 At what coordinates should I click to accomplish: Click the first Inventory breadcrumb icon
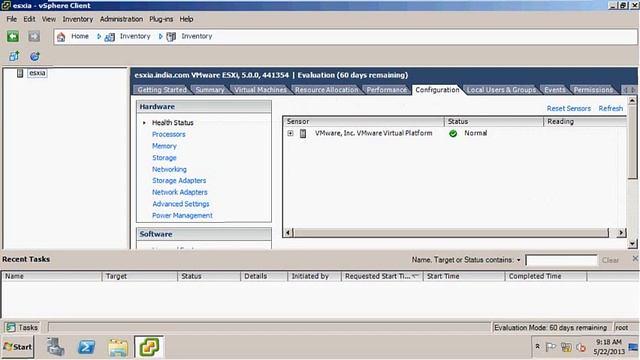point(109,37)
